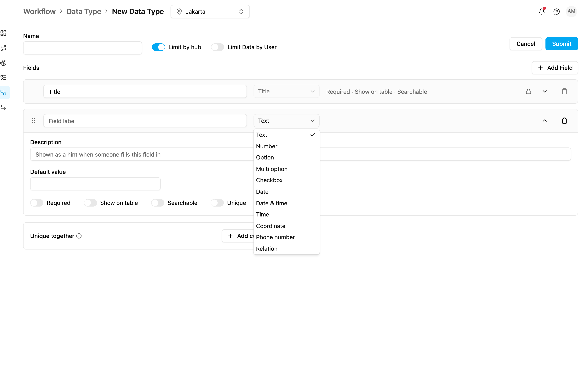
Task: Choose Multi option from the list
Action: coord(286,169)
